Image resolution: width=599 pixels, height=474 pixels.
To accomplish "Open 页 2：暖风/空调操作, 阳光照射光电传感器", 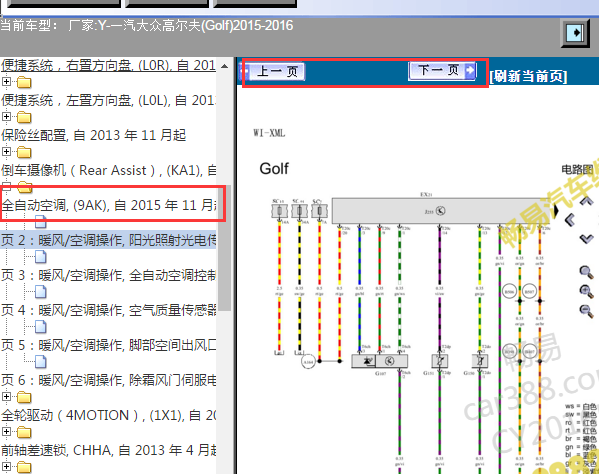I will 108,240.
